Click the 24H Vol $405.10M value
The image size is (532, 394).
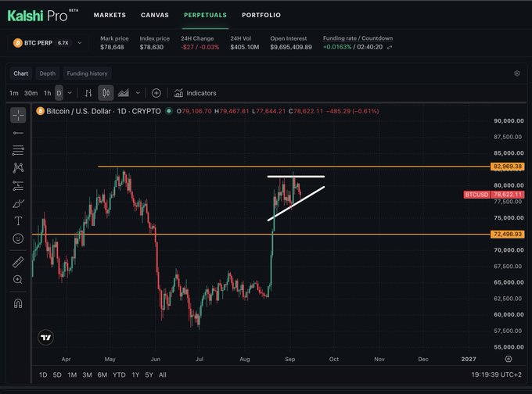(x=245, y=47)
